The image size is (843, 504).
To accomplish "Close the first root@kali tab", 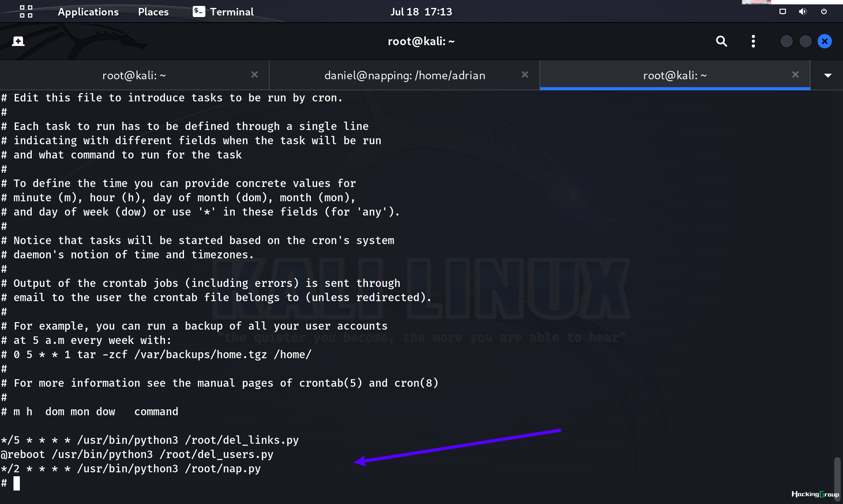I will (255, 74).
